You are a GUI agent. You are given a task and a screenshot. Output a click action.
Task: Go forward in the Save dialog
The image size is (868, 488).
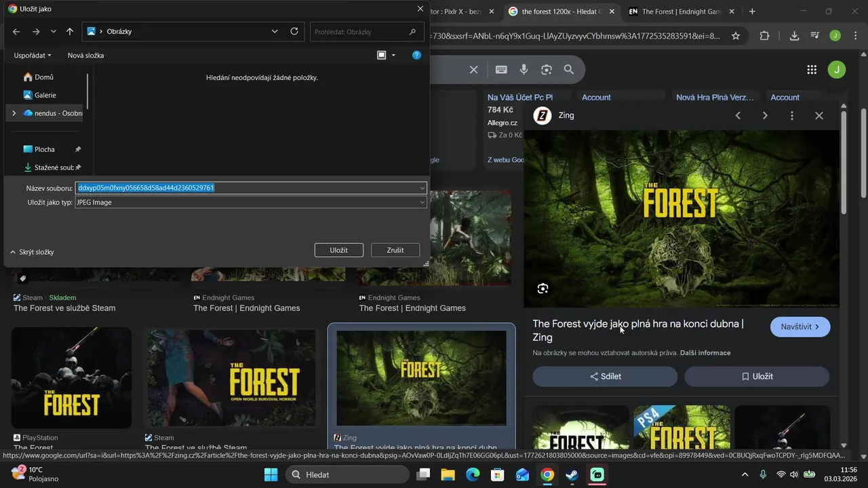click(x=37, y=32)
